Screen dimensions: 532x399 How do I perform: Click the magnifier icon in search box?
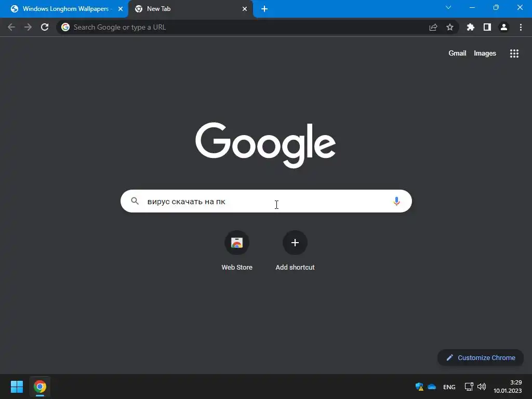[x=135, y=201]
